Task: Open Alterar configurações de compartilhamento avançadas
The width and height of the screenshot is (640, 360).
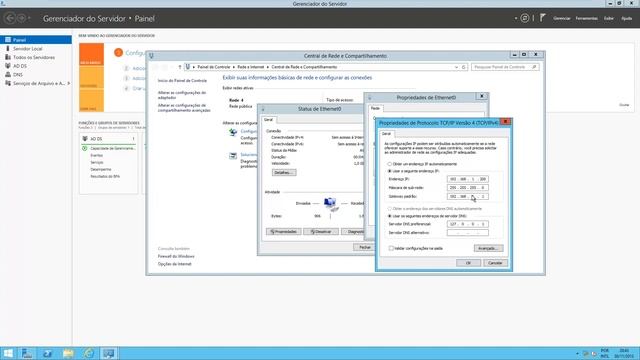Action: pos(184,108)
